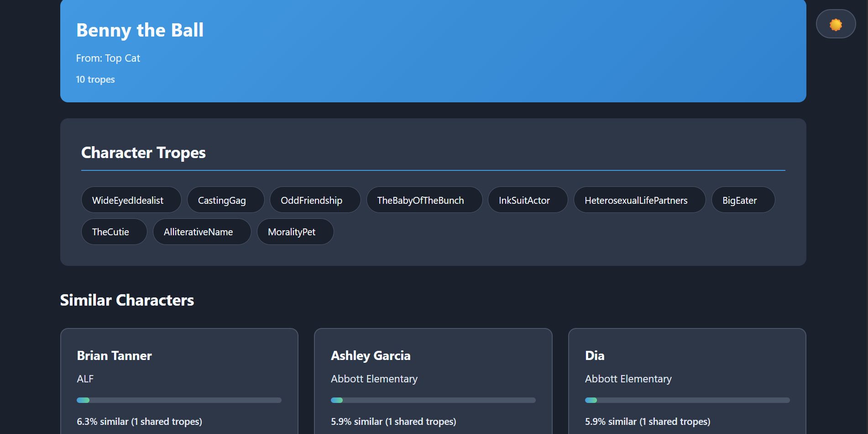Image resolution: width=868 pixels, height=434 pixels.
Task: Select the WideEyedIdealist trope tag
Action: coord(131,200)
